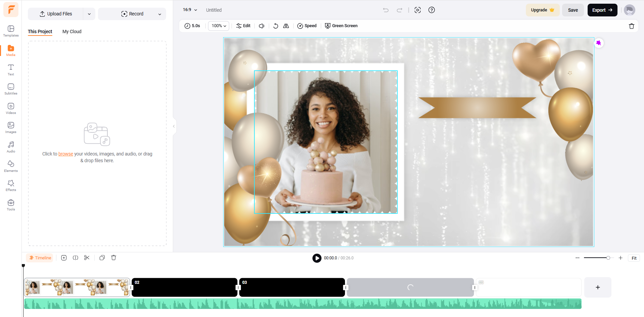This screenshot has width=644, height=317.
Task: Select the This Project tab
Action: tap(40, 31)
